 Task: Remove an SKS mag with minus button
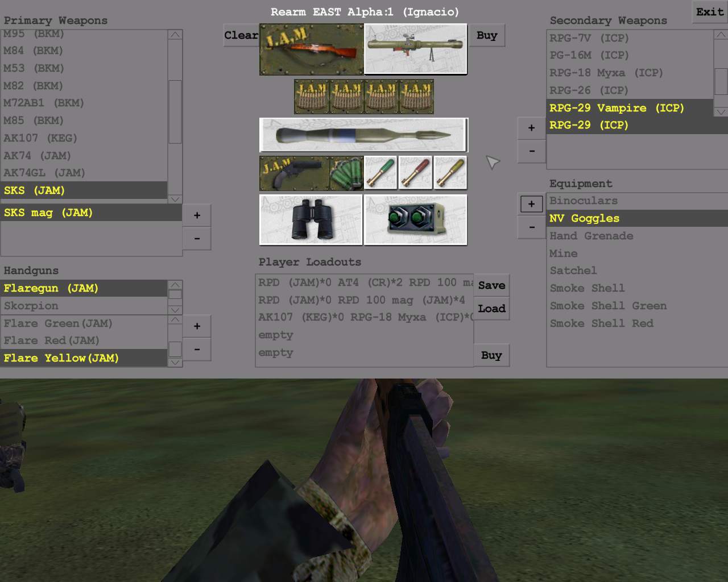pos(197,239)
